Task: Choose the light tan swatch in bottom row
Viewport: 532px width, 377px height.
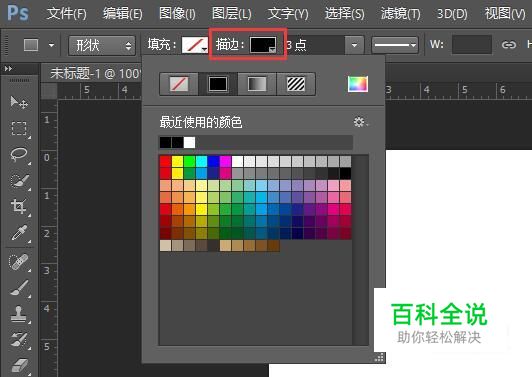Action: tap(165, 245)
